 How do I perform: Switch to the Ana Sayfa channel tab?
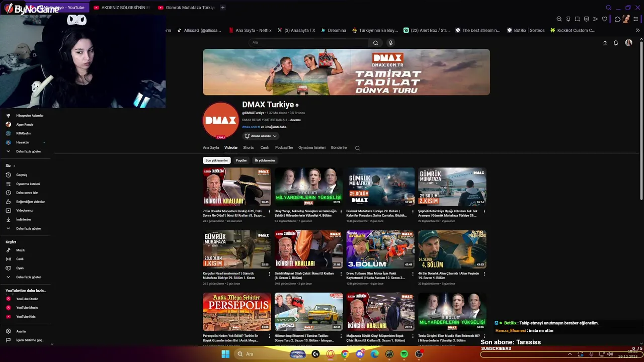tap(211, 148)
